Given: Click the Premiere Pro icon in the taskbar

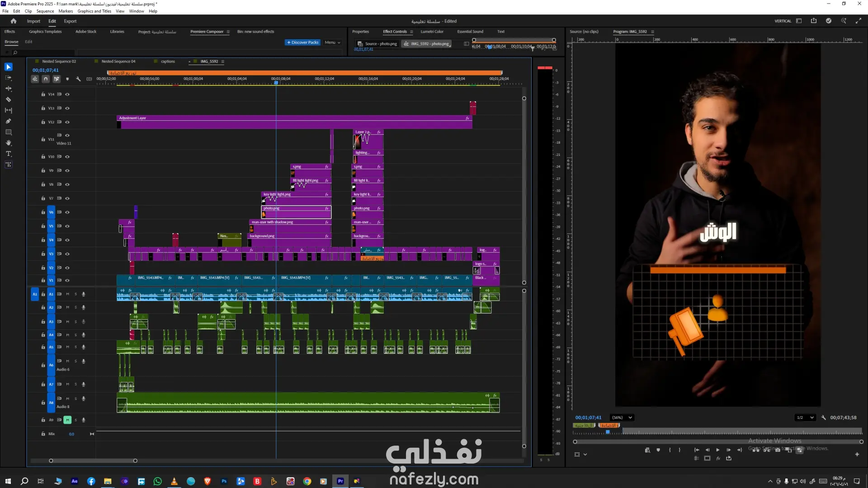Looking at the screenshot, I should click(x=340, y=481).
